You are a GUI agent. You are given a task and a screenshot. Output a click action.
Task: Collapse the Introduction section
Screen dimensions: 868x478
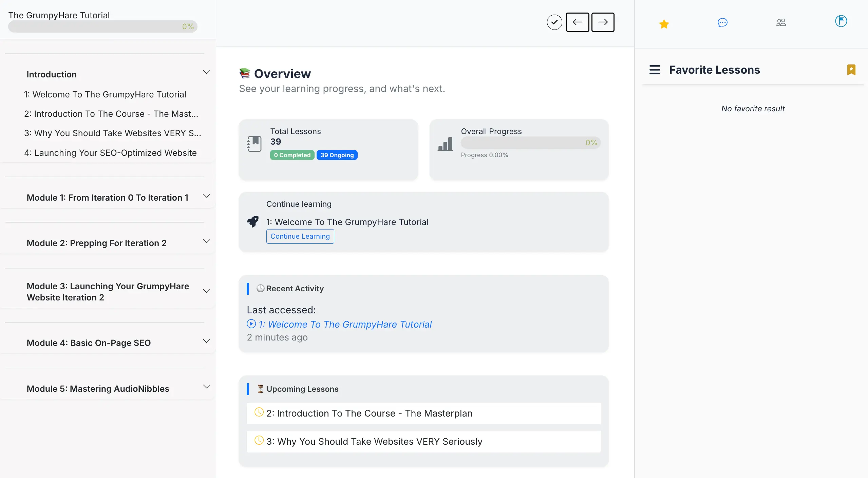pos(207,72)
